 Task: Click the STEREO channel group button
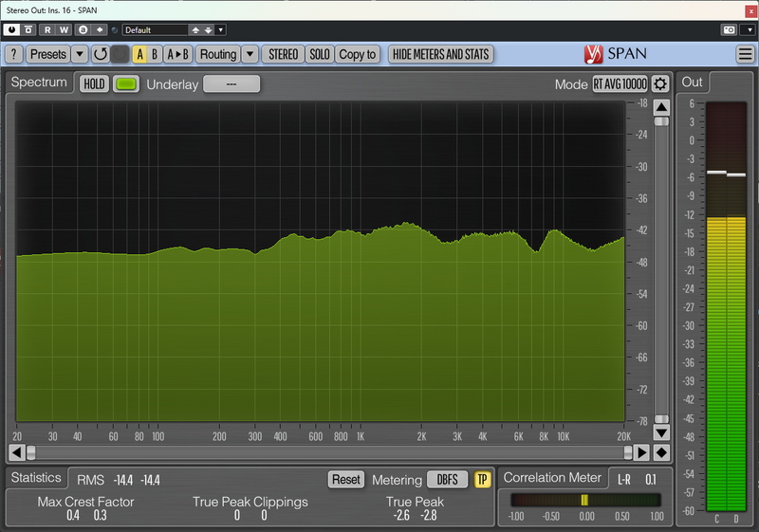(x=283, y=54)
